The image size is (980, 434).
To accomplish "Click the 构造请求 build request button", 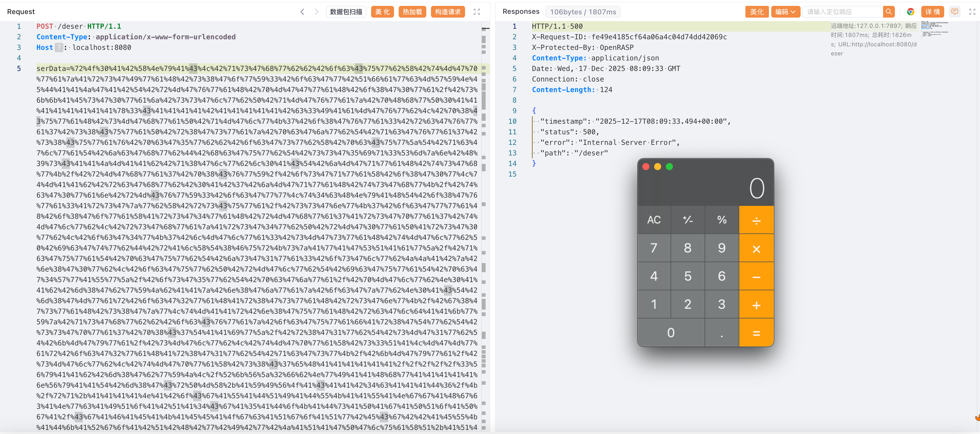I will pos(447,12).
